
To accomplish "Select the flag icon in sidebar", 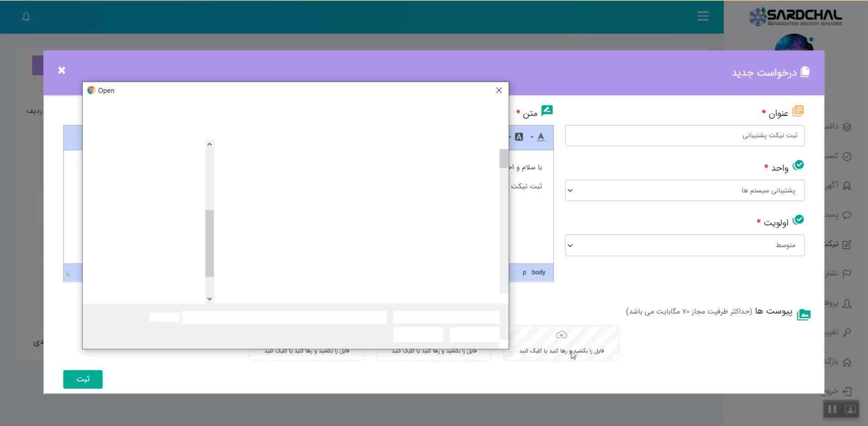I will pos(847,274).
